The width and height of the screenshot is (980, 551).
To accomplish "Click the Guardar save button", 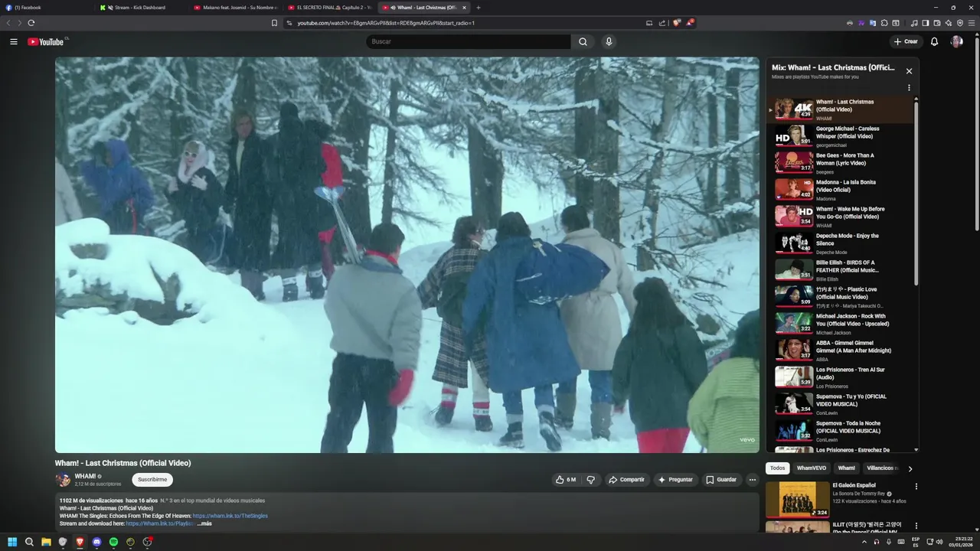I will (x=721, y=480).
